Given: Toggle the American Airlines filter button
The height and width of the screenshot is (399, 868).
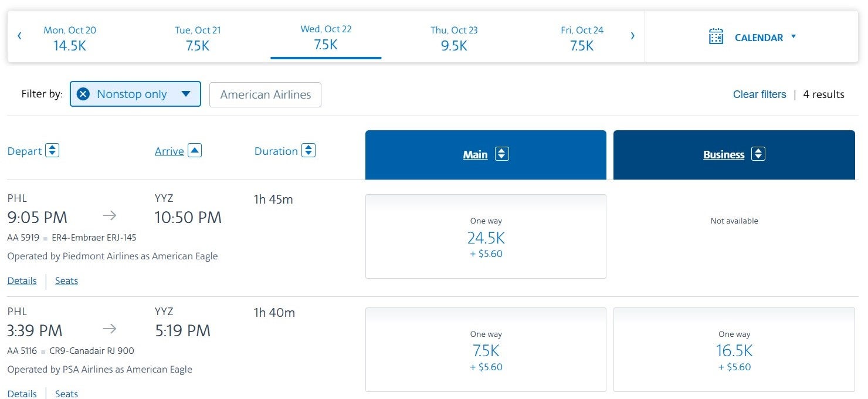Looking at the screenshot, I should 265,94.
